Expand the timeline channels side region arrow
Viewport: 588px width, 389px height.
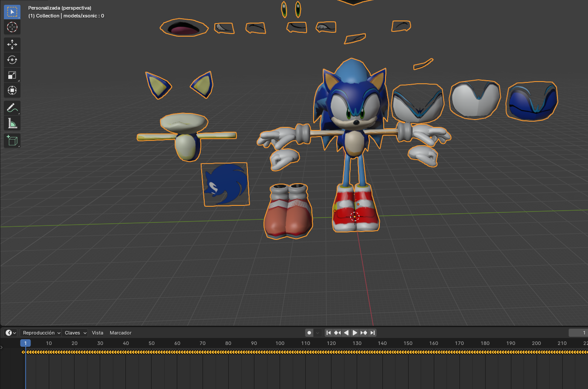click(x=2, y=348)
